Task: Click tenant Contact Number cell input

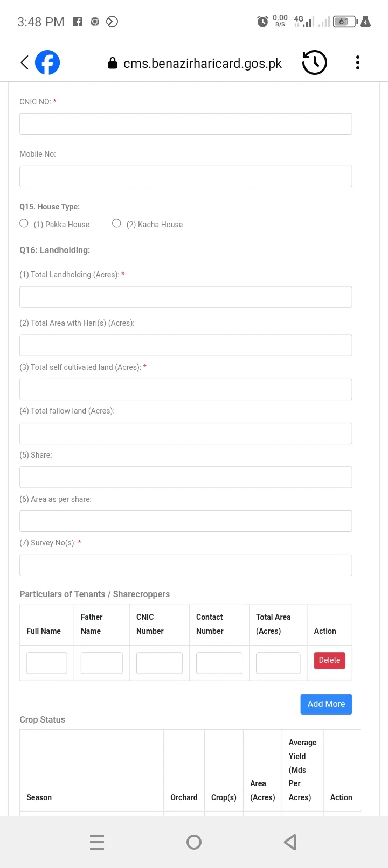Action: pyautogui.click(x=219, y=663)
